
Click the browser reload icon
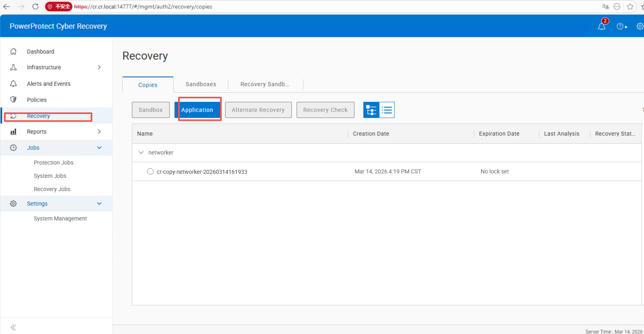(35, 6)
